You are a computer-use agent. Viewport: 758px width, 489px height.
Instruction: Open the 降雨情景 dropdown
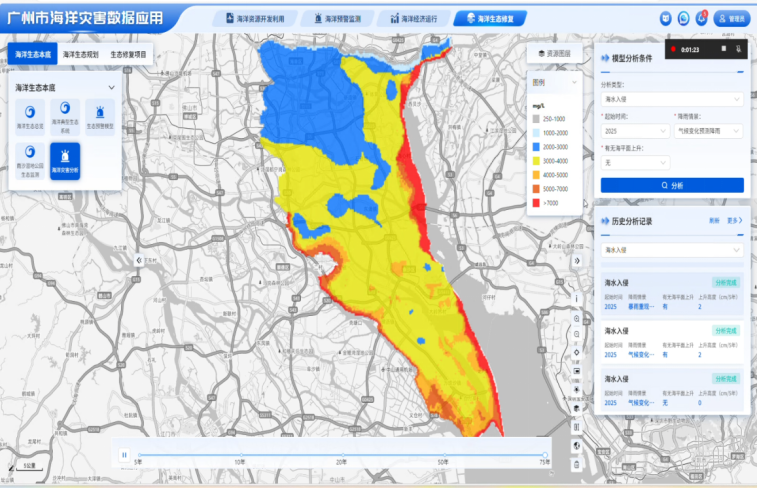coord(708,131)
